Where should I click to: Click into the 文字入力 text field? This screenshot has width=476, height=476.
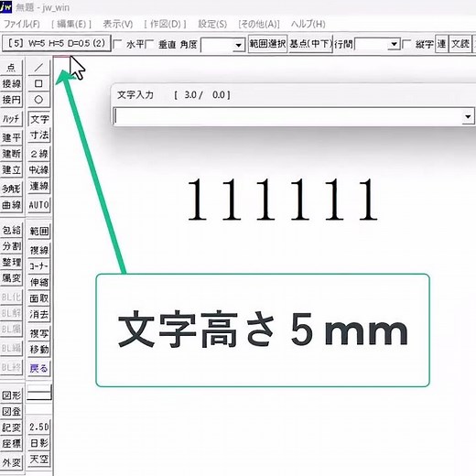click(x=287, y=116)
